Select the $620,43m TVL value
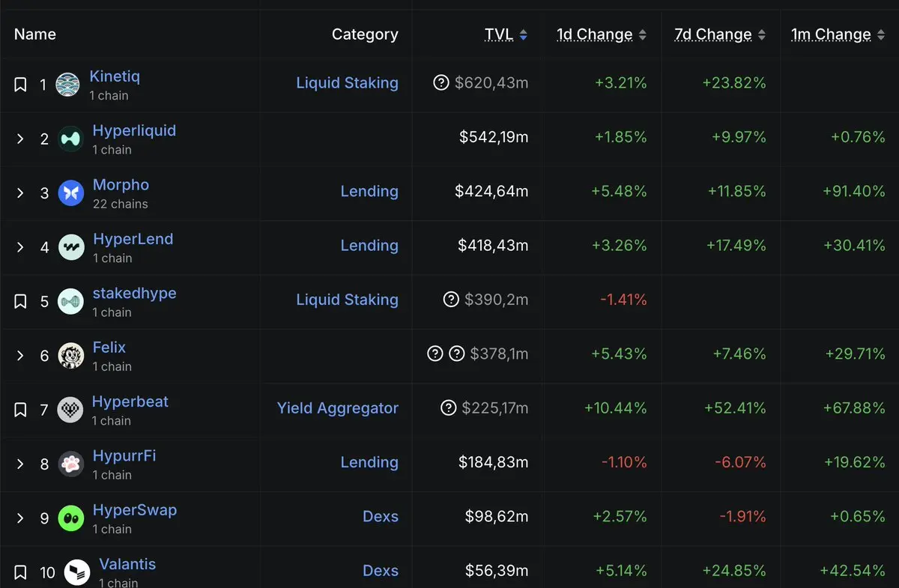The height and width of the screenshot is (588, 899). click(x=491, y=83)
